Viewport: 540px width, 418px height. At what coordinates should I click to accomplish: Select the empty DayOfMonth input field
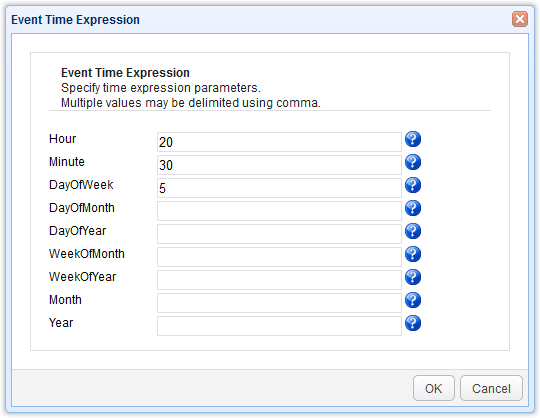coord(279,211)
